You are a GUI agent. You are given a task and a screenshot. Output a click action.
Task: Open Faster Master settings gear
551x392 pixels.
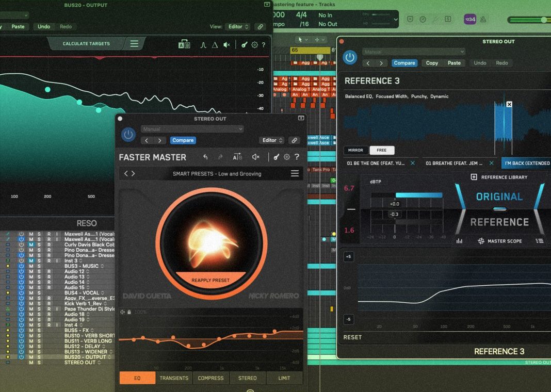pos(287,157)
